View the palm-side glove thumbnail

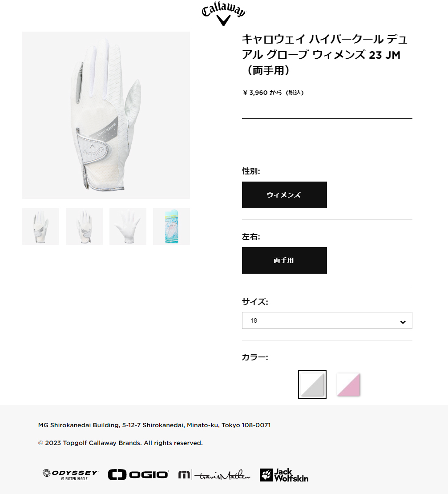point(128,226)
